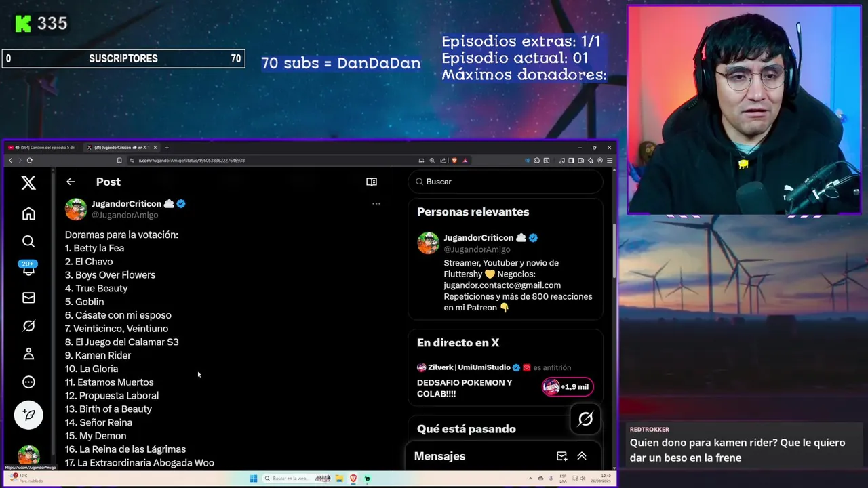
Task: Open Profile person icon in X sidebar
Action: [28, 354]
